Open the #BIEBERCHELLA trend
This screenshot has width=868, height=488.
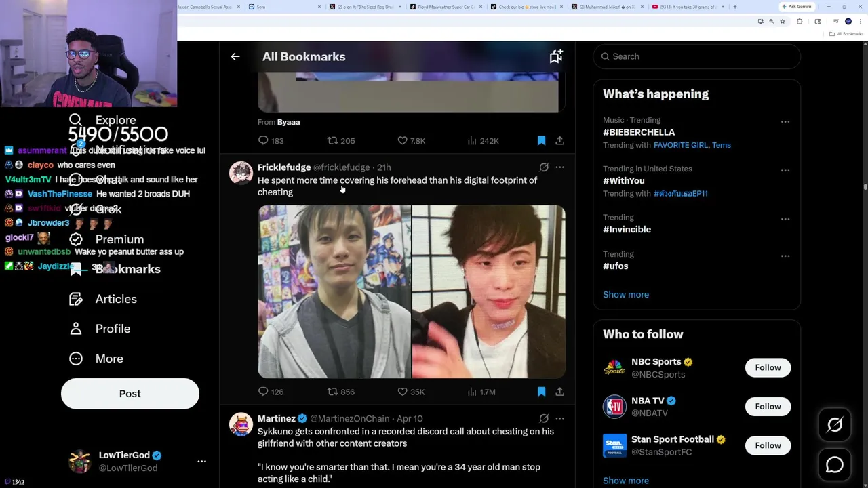click(x=639, y=132)
